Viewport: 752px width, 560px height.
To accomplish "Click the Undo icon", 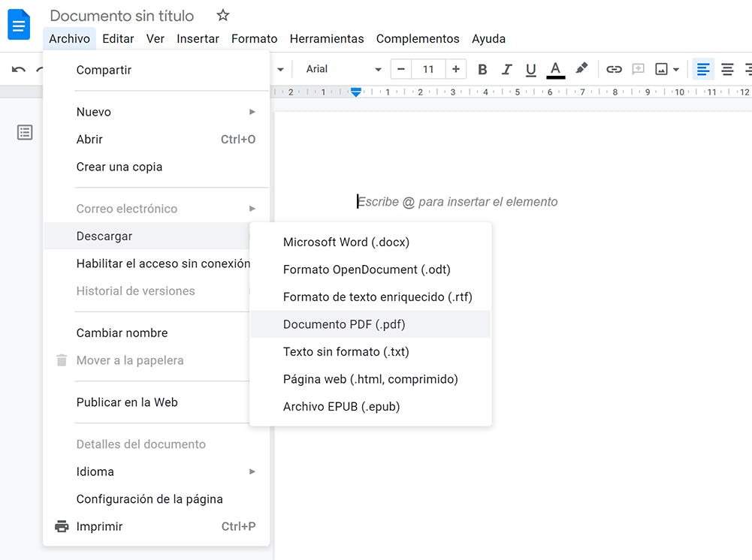I will pos(17,69).
